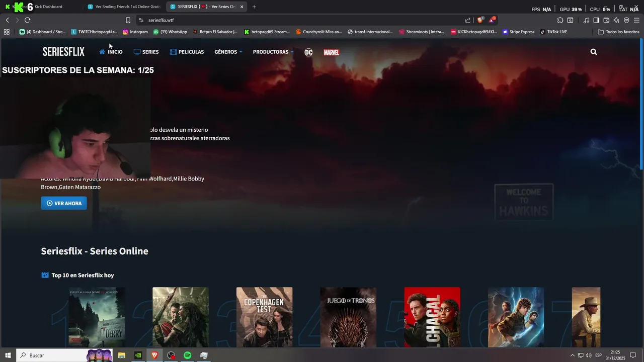Open the notification center icon
The image size is (644, 362).
coord(633,355)
